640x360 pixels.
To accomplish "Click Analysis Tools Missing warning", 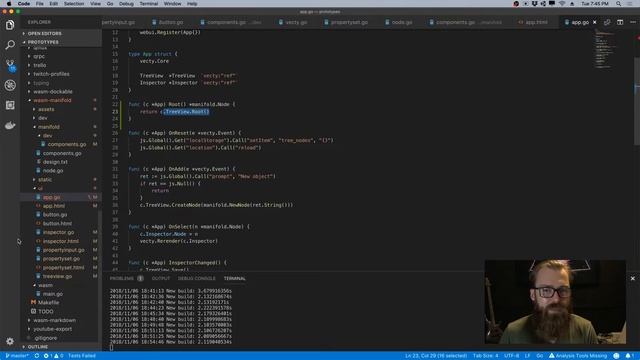I will click(x=578, y=356).
